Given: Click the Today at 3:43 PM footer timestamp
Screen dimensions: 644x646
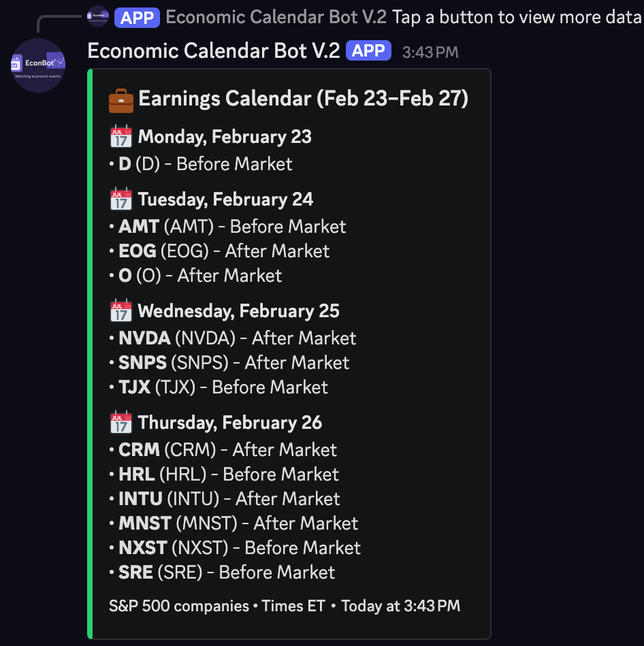Looking at the screenshot, I should pyautogui.click(x=401, y=606).
